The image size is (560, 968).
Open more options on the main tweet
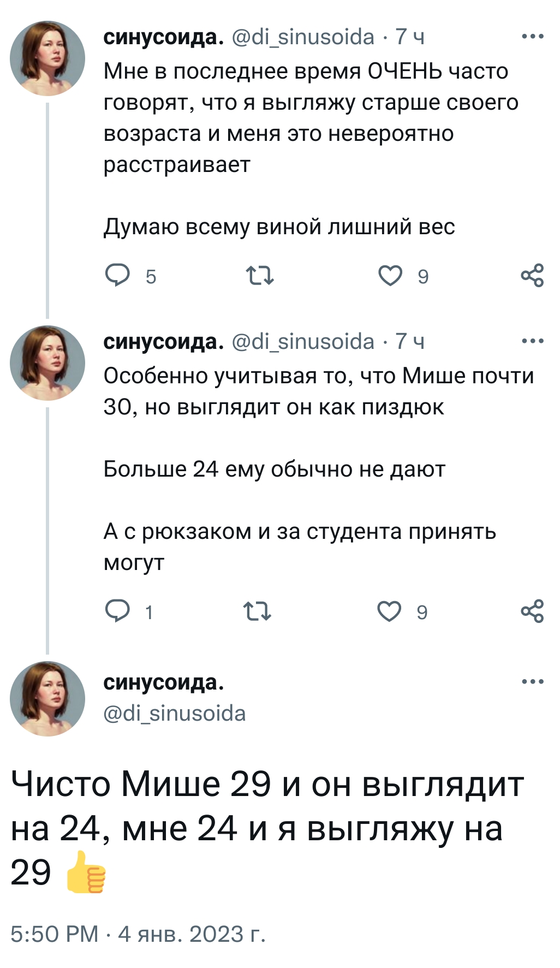pos(533,682)
